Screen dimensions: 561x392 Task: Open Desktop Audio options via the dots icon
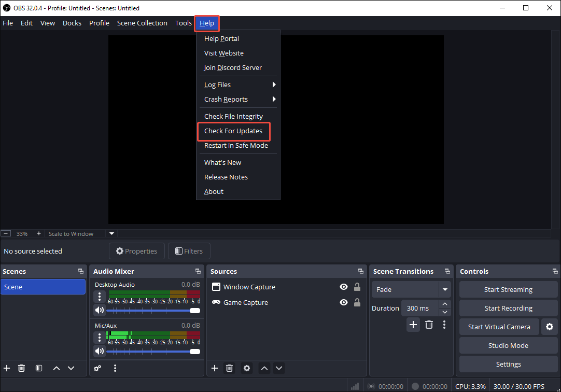99,296
